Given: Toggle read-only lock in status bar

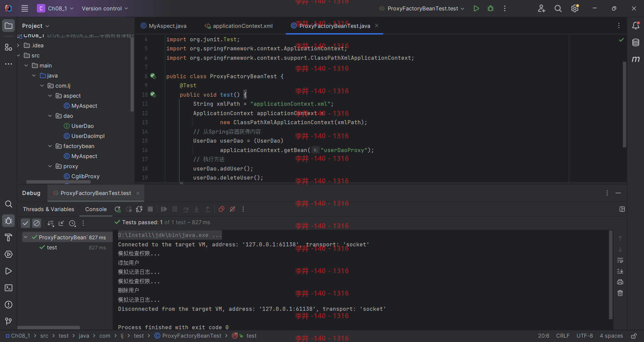Looking at the screenshot, I should coord(634,336).
